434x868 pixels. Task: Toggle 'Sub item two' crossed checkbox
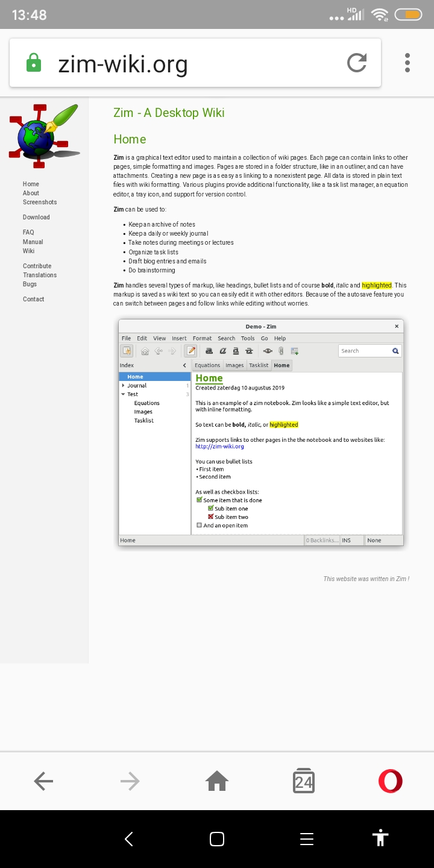[210, 517]
